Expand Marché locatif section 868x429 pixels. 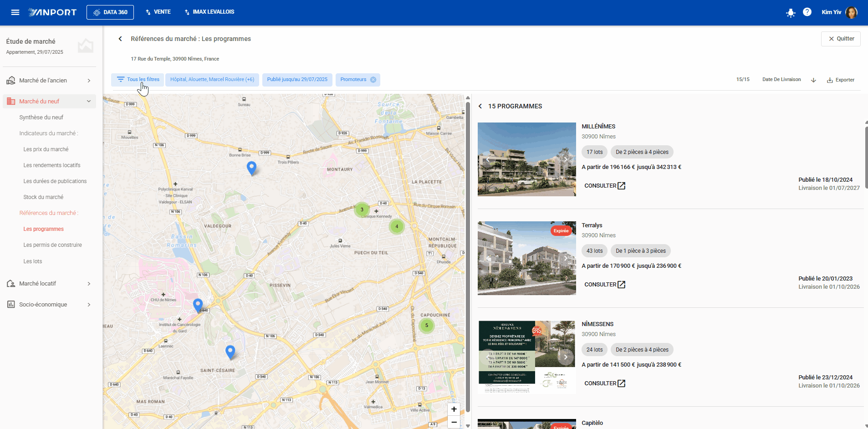click(89, 284)
